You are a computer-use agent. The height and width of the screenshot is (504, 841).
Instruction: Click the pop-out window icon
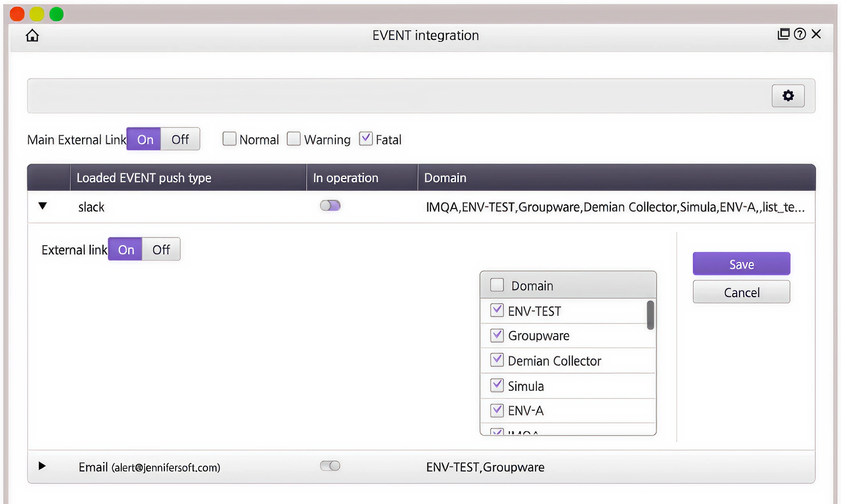[x=783, y=34]
